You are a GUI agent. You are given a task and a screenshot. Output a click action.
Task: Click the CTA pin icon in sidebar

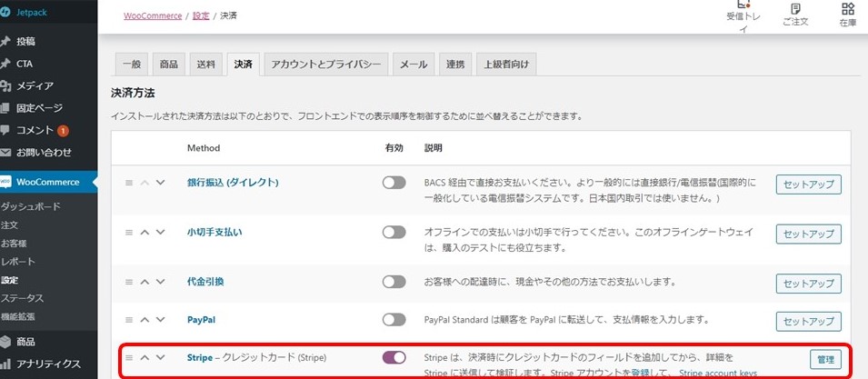point(5,64)
